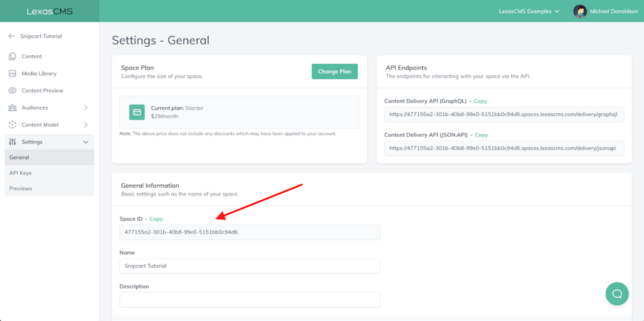Click the Audiences people icon
Screen dimensions: 644x321
point(12,107)
